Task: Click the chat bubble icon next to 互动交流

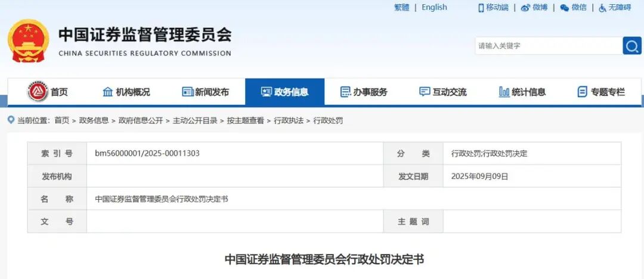Action: click(425, 92)
